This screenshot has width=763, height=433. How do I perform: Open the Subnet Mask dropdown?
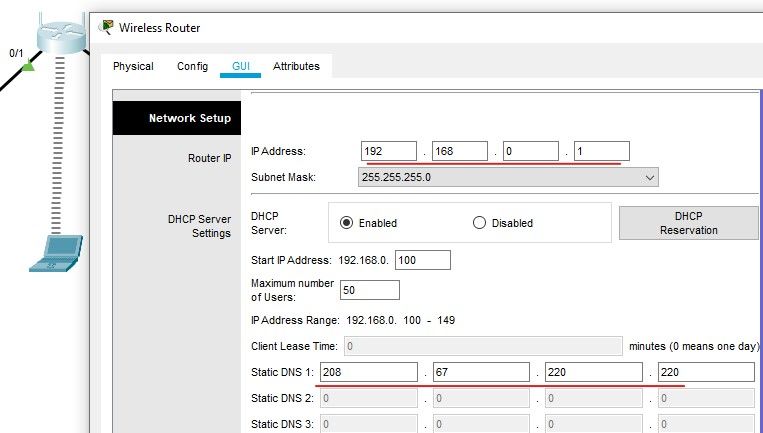click(x=508, y=178)
